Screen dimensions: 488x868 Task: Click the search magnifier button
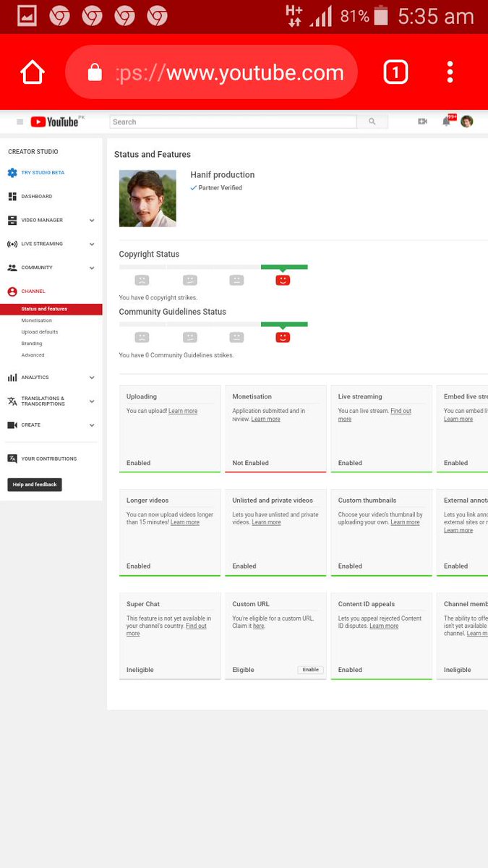tap(372, 122)
